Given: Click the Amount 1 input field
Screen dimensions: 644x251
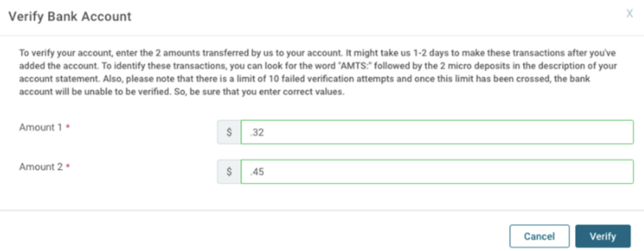Looking at the screenshot, I should point(437,132).
